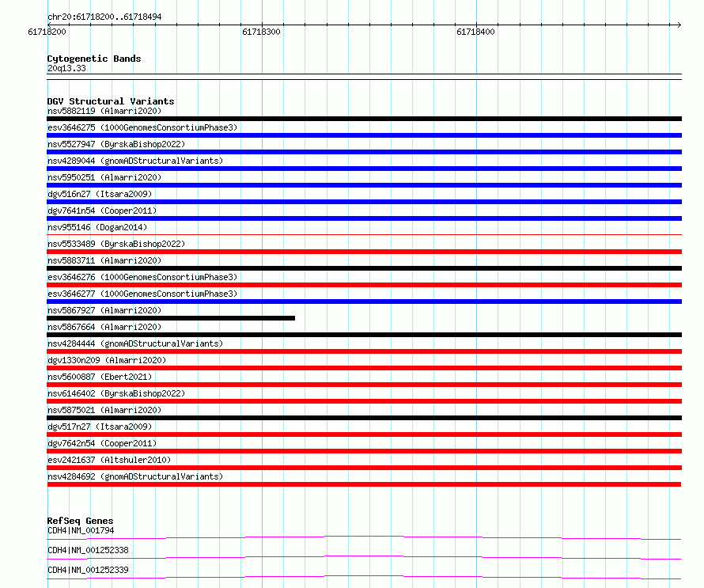Click the CDH4|NM_001252339 gene label
This screenshot has width=704, height=588.
click(88, 570)
